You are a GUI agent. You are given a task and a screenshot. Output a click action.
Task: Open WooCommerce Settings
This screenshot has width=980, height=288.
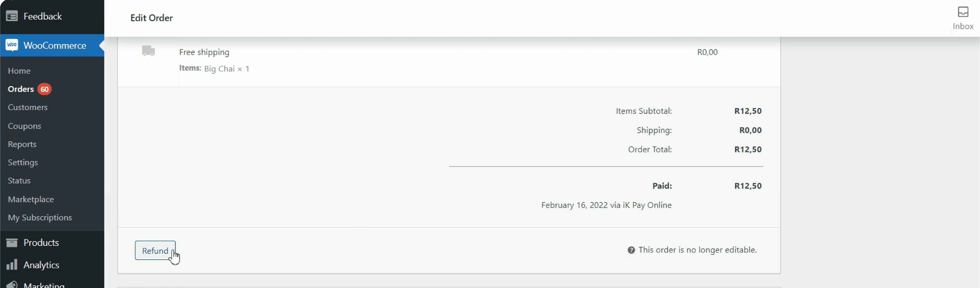pyautogui.click(x=23, y=162)
